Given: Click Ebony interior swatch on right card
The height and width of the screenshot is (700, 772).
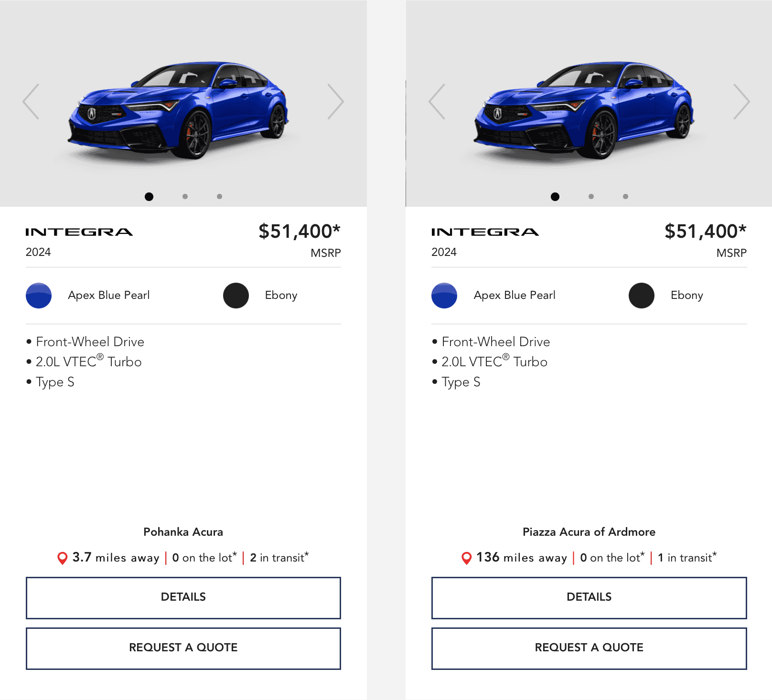Looking at the screenshot, I should (x=642, y=296).
